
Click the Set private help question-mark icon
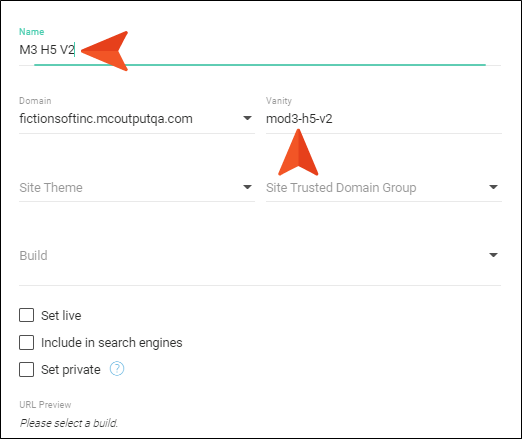[x=117, y=369]
